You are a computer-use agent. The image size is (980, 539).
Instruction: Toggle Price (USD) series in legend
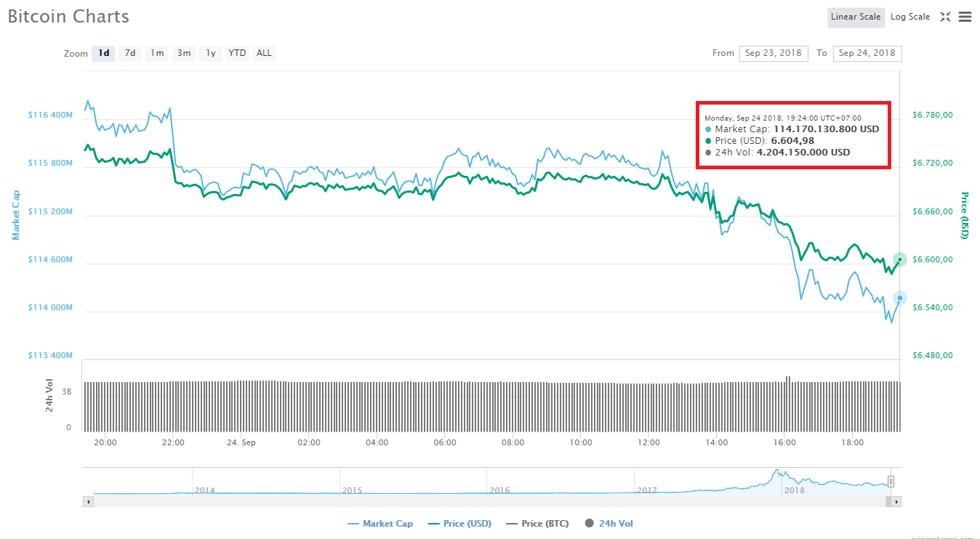459,523
